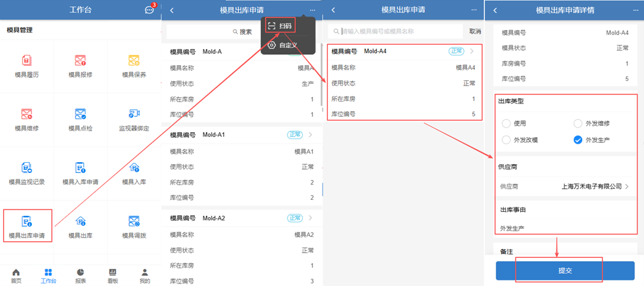Expand the Mold-A1 record chevron
The height and width of the screenshot is (286, 644).
click(x=310, y=135)
